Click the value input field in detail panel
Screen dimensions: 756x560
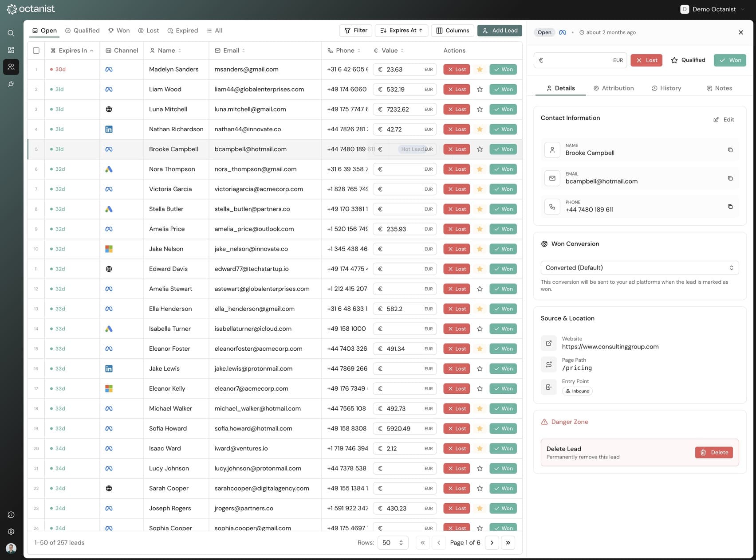[577, 60]
